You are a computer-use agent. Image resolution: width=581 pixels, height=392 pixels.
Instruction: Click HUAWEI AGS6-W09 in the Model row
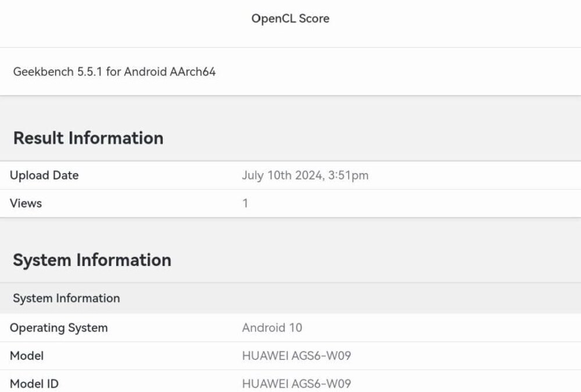click(x=296, y=355)
